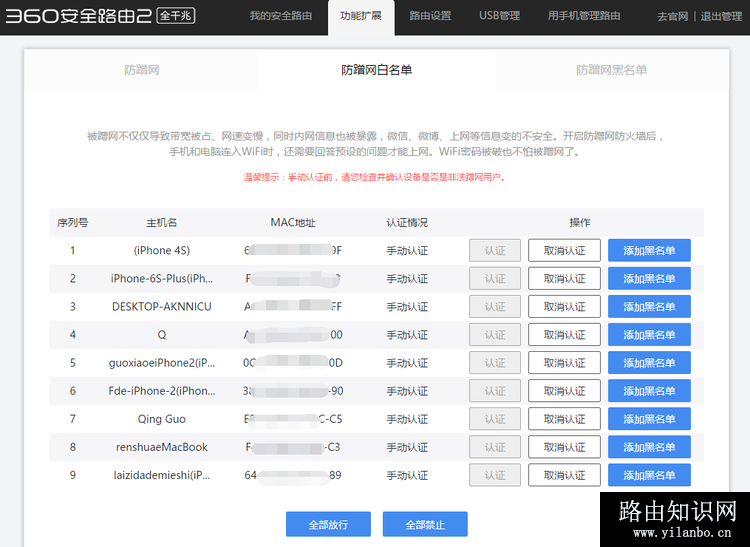Add laizidademieshi to the blacklist
750x547 pixels.
pyautogui.click(x=649, y=475)
